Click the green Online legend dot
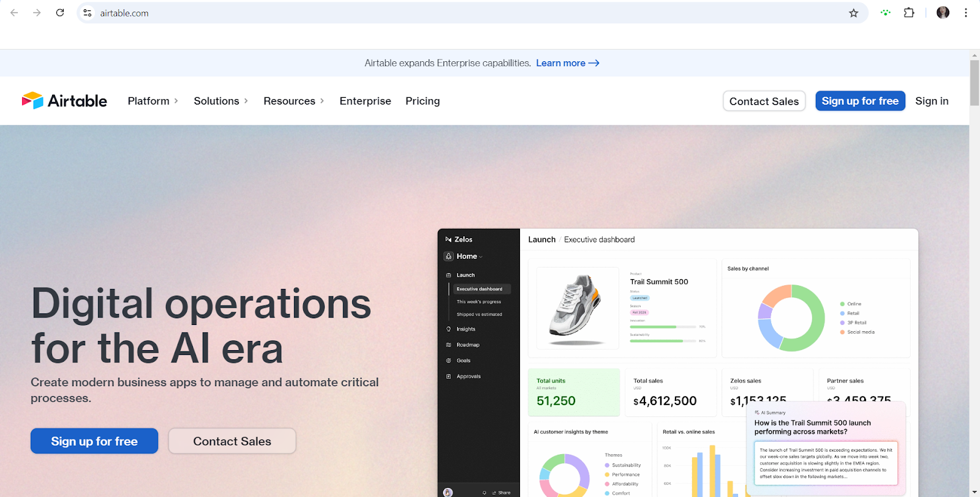Viewport: 980px width, 497px height. 842,304
